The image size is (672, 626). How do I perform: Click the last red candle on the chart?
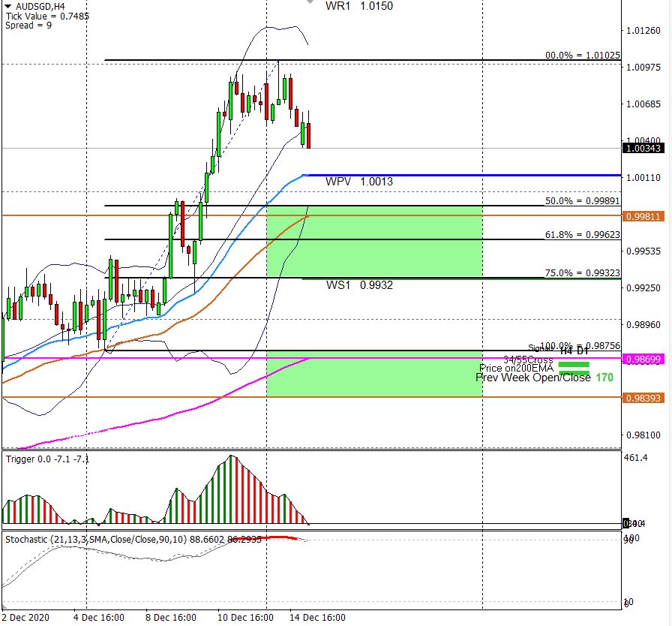pos(308,136)
